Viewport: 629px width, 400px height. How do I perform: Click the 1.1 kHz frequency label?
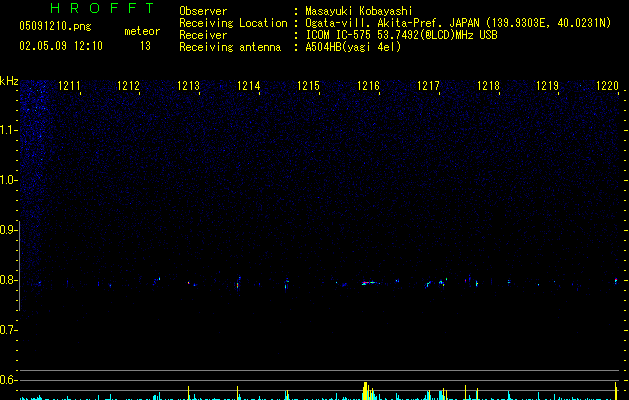point(8,130)
